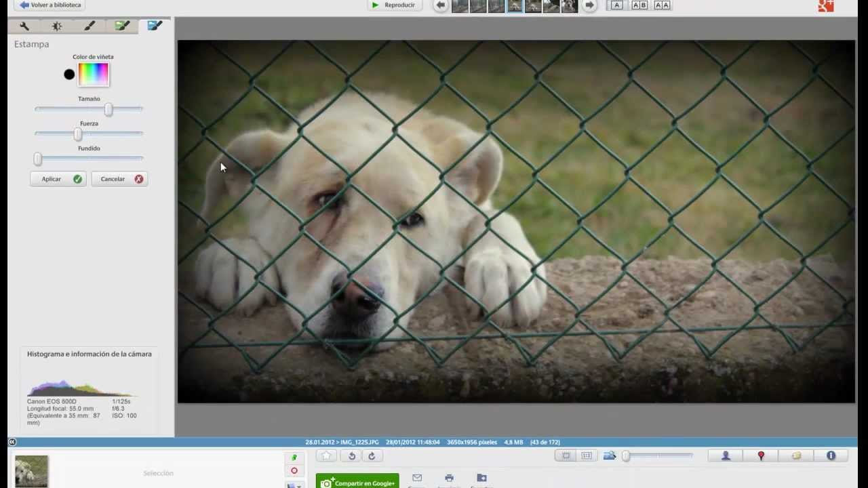868x488 pixels.
Task: Select last filmstrip thumbnail with dog
Action: point(570,6)
